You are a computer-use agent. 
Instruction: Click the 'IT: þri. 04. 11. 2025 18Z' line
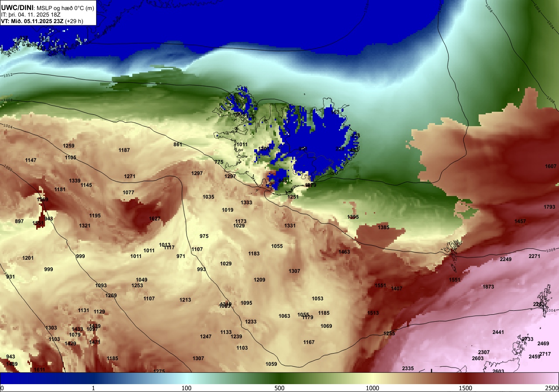31,14
